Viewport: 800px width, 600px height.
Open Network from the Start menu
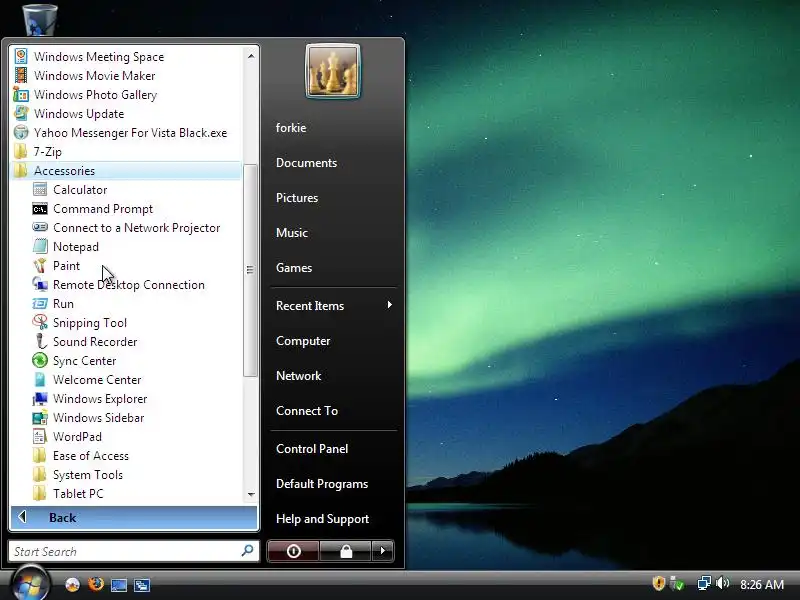point(298,376)
